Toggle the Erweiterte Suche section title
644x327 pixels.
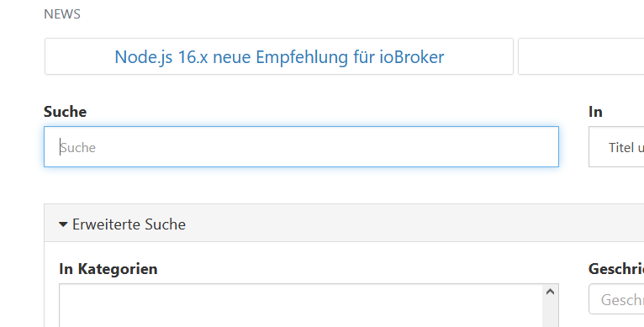click(x=129, y=224)
